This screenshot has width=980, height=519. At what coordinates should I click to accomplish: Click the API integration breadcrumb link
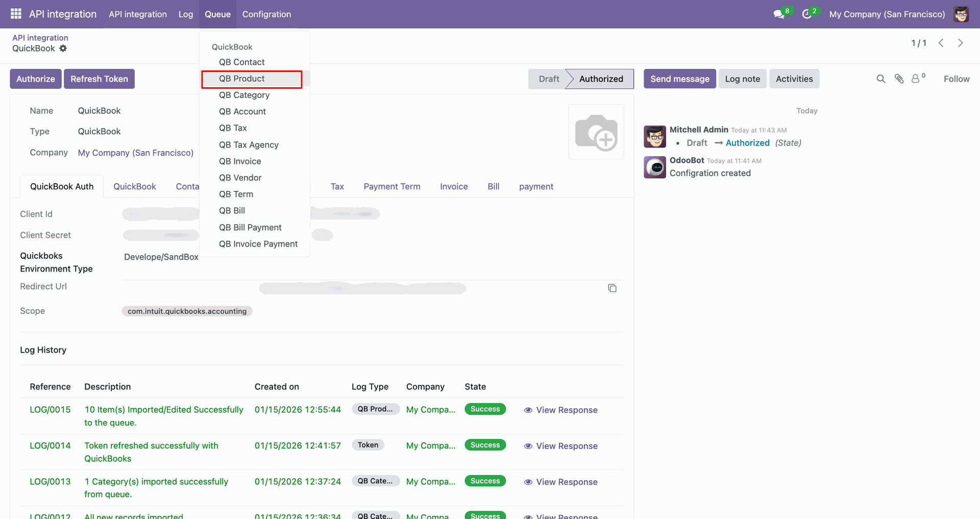(40, 38)
